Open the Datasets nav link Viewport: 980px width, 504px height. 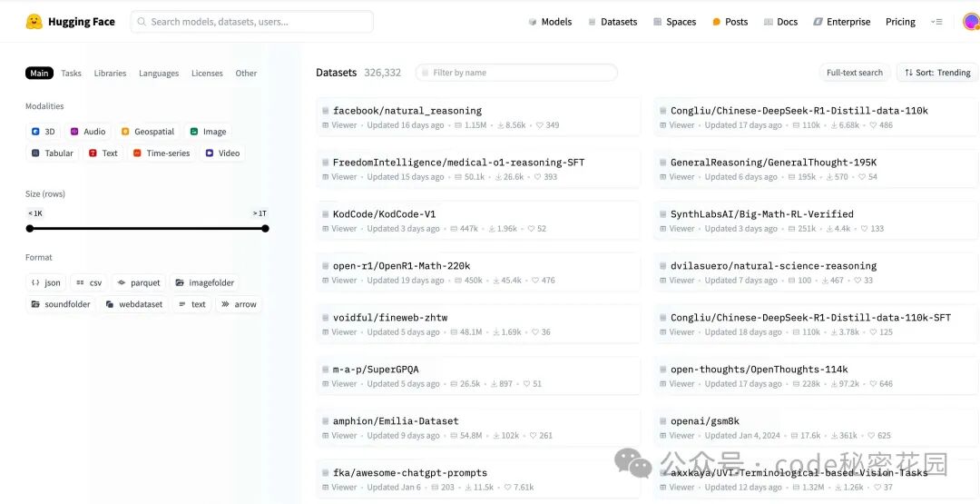tap(612, 22)
